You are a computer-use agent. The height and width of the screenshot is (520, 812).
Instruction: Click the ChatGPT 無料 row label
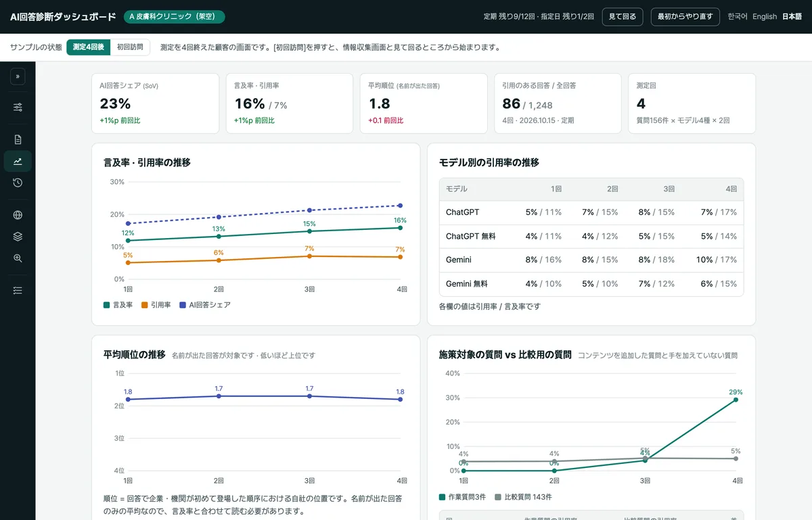[470, 236]
